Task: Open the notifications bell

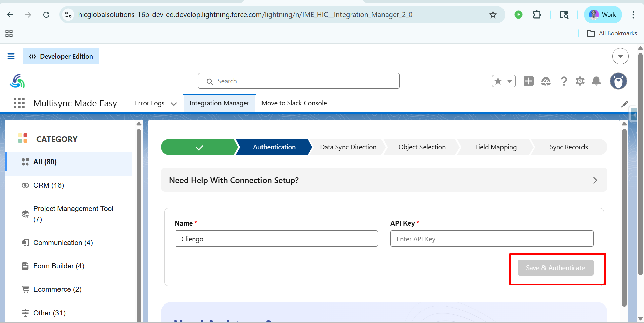Action: pyautogui.click(x=596, y=81)
